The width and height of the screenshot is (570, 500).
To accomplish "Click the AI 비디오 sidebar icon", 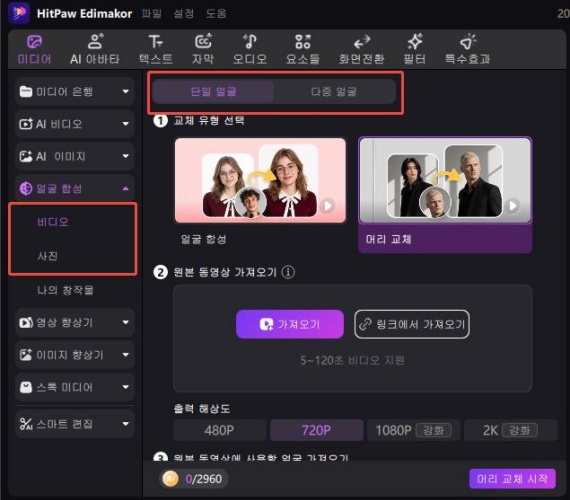I will 26,124.
